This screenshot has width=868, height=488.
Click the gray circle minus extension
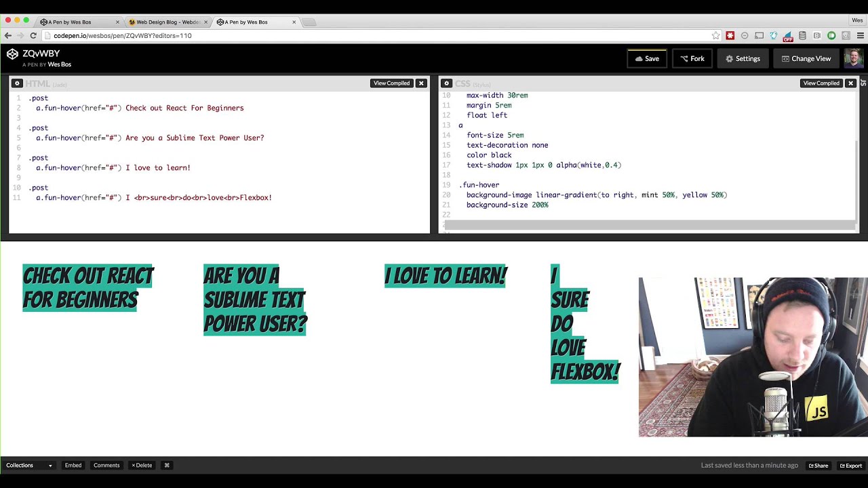(x=745, y=35)
